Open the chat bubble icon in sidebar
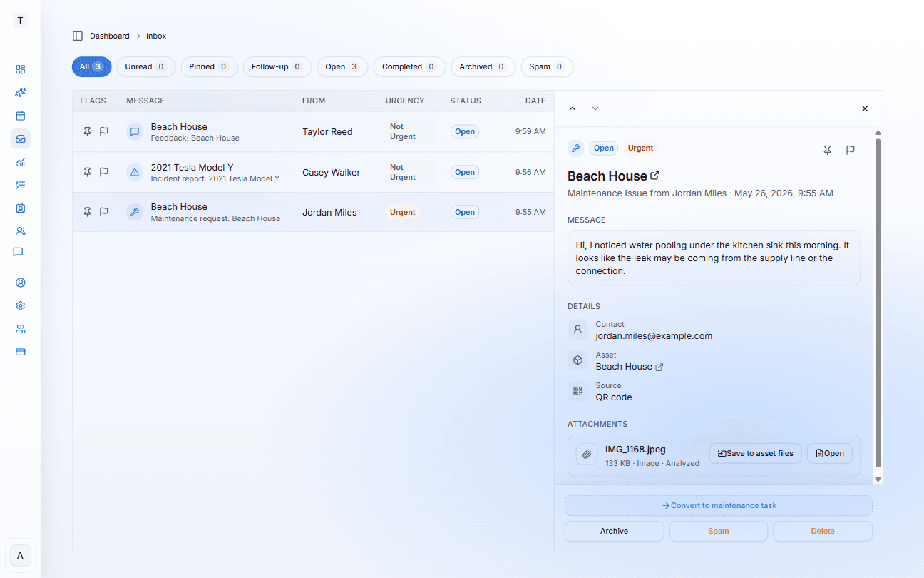Image resolution: width=924 pixels, height=578 pixels. click(x=19, y=252)
